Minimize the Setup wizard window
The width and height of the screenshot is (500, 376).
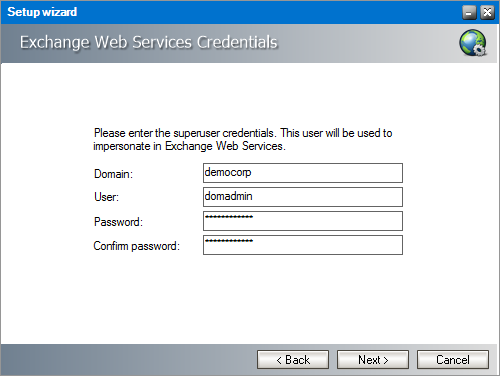(x=469, y=13)
